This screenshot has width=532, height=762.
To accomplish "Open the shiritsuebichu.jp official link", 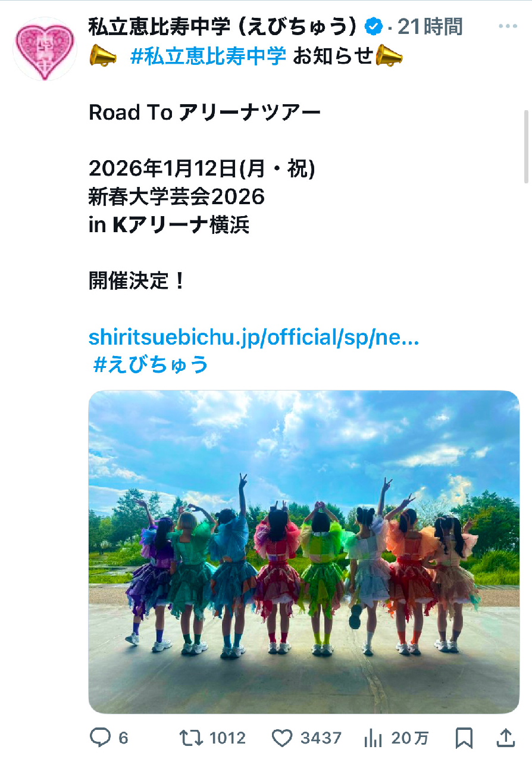I will [254, 337].
